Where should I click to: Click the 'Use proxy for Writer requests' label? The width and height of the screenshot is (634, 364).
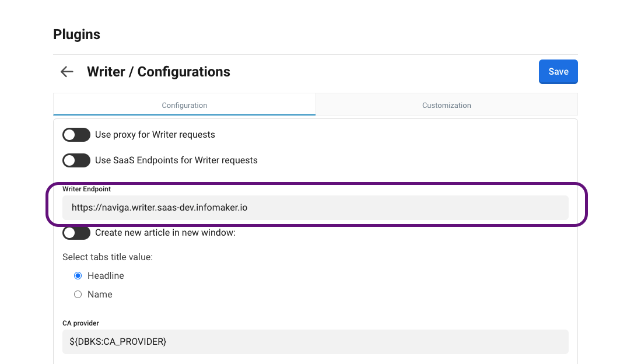point(155,135)
